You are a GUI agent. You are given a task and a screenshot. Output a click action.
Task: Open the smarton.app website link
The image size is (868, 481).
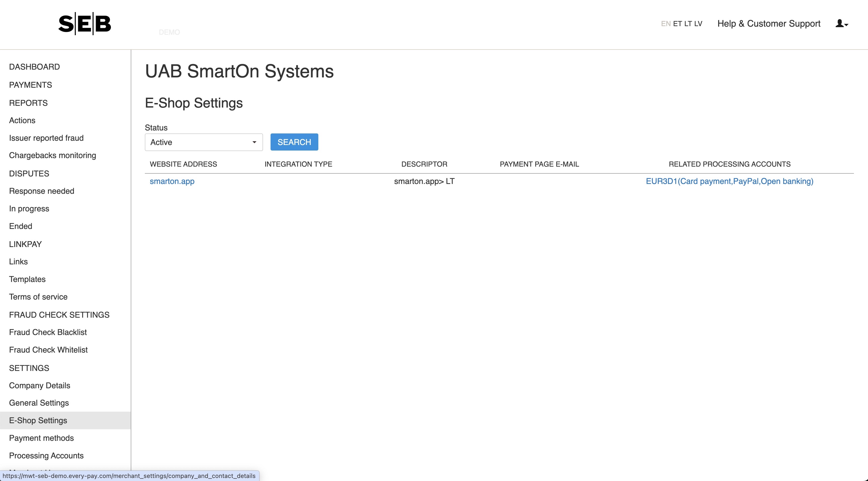click(172, 181)
